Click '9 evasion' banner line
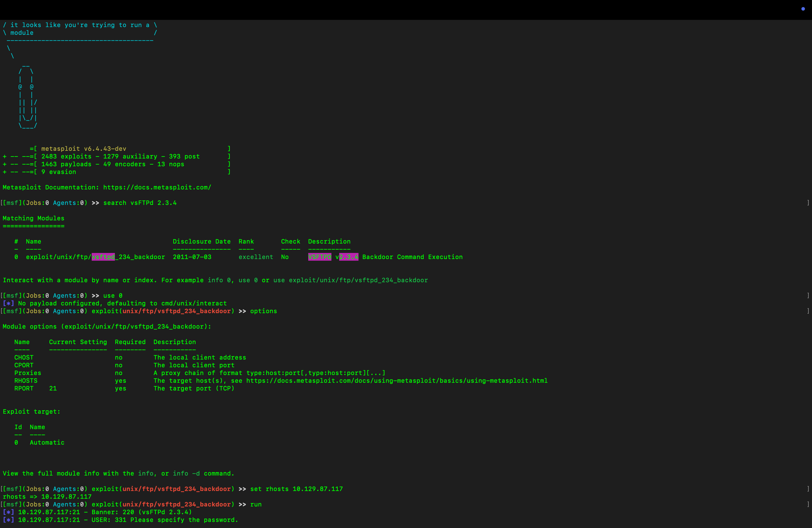The height and width of the screenshot is (528, 812). (59, 172)
